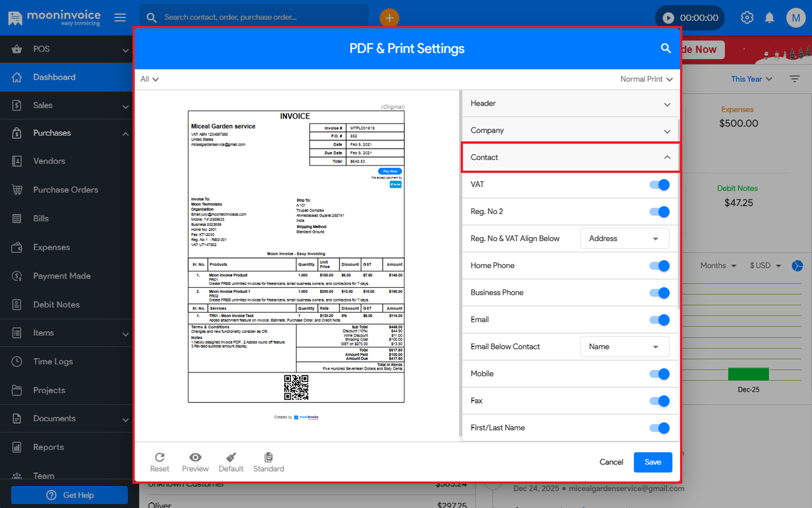
Task: Click the orange plus add button
Action: coord(389,17)
